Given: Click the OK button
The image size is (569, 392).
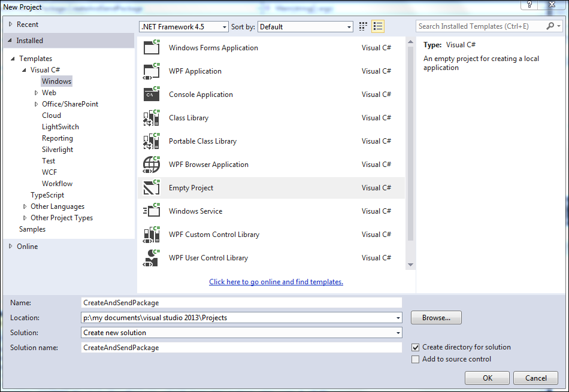Looking at the screenshot, I should pyautogui.click(x=488, y=378).
